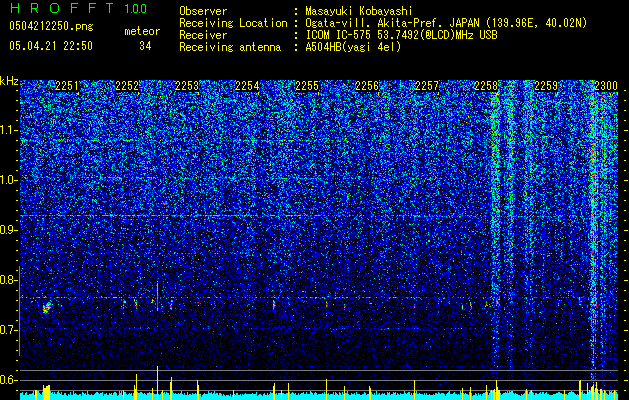
Task: Click the tallest yellow peak in the bottom intensity graph
Action: (x=157, y=382)
